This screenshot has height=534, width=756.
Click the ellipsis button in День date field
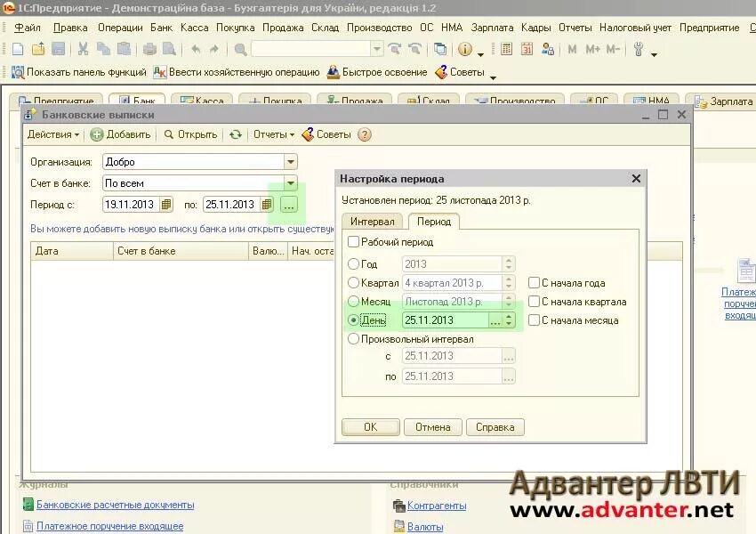(x=495, y=320)
